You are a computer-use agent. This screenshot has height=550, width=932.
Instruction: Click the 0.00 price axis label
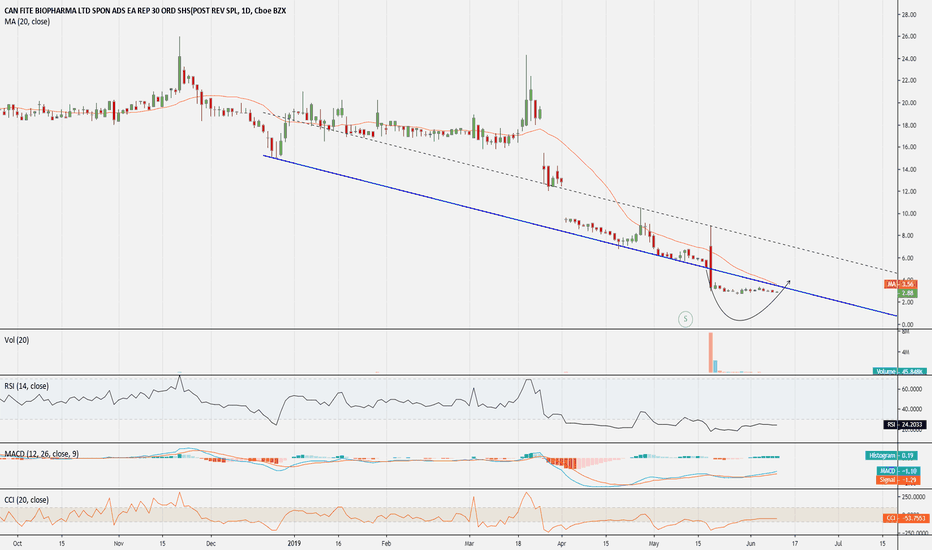(910, 325)
